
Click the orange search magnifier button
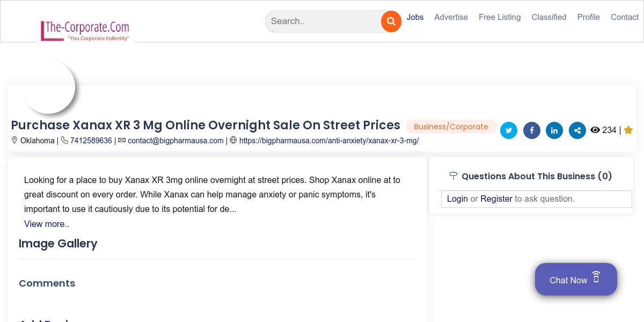tap(391, 21)
